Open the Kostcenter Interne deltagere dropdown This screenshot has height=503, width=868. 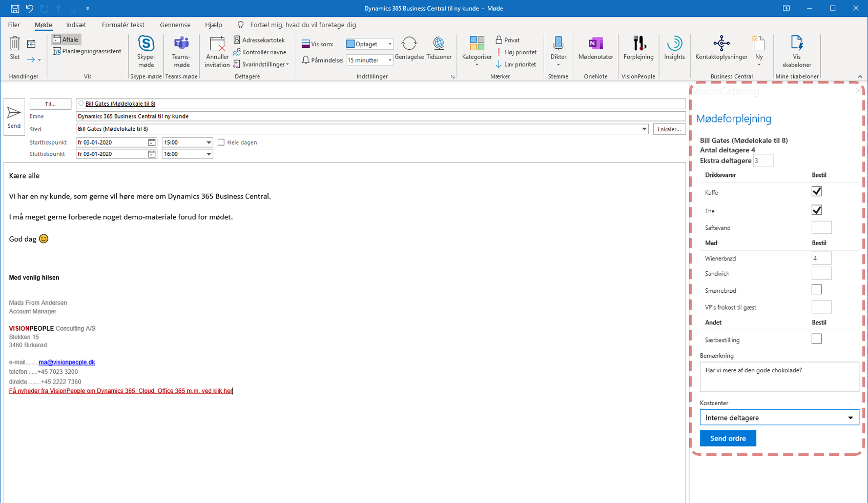[x=779, y=417]
